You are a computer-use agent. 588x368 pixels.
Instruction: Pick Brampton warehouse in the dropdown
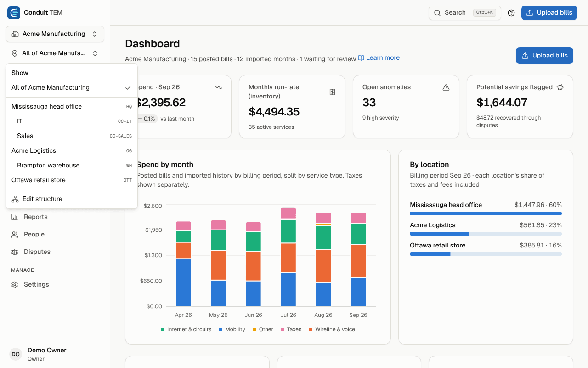[72, 166]
